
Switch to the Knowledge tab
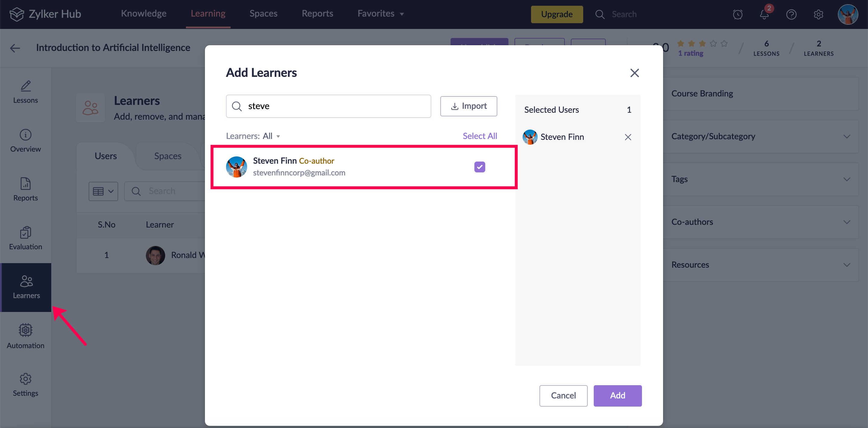pyautogui.click(x=143, y=14)
